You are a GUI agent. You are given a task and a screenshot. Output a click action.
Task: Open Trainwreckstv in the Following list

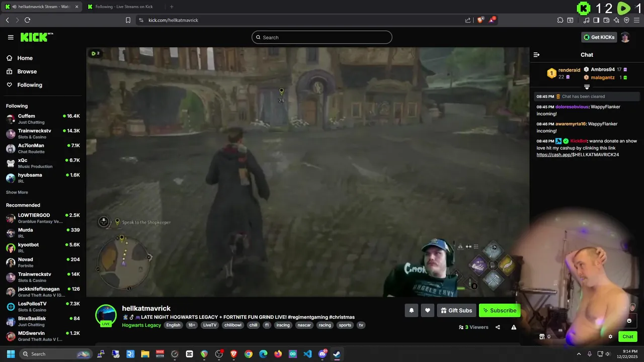pyautogui.click(x=43, y=134)
